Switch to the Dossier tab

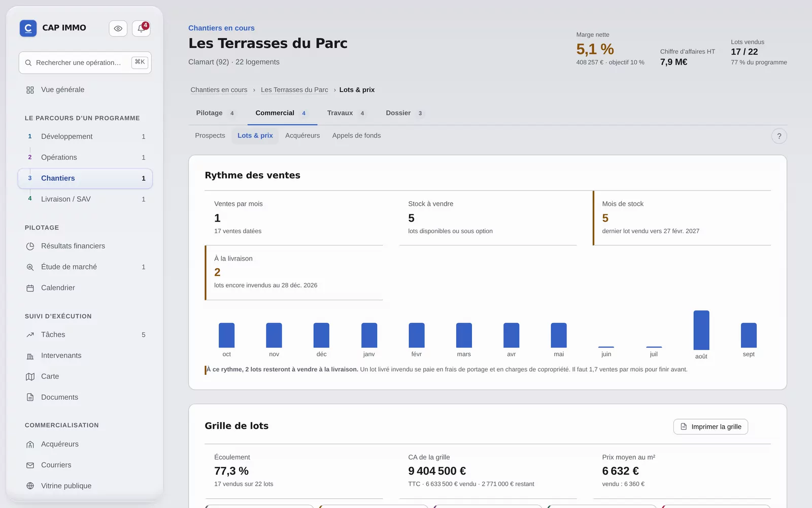(404, 113)
